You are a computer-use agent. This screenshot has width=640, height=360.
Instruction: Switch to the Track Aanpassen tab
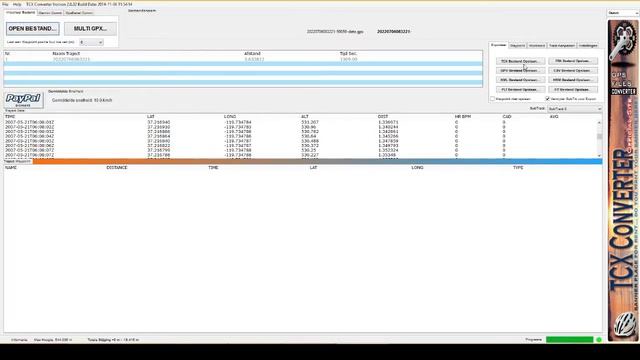pos(562,46)
